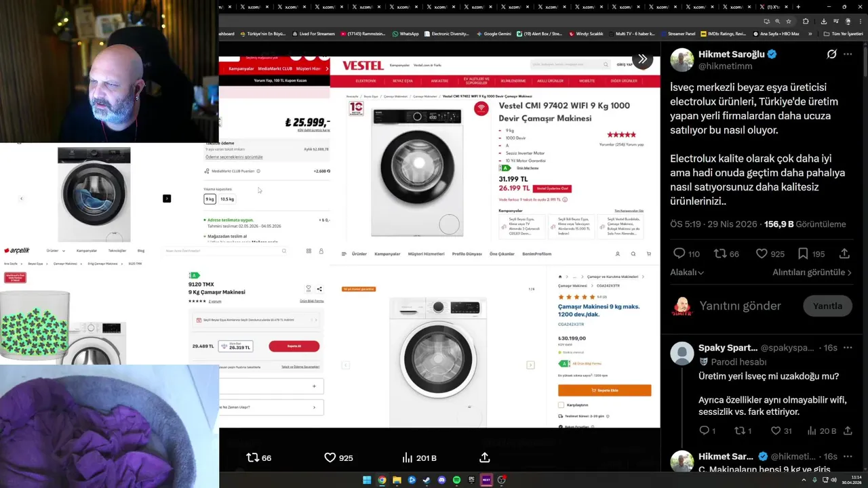Viewport: 868px width, 488px height.
Task: Open Tüm Yer İşaretleri bookmarks folder
Action: 844,33
